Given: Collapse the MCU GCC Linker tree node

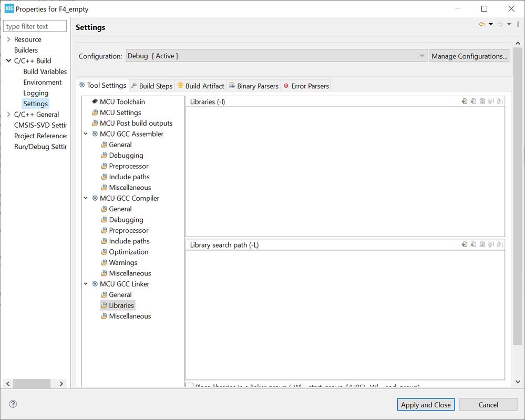Looking at the screenshot, I should point(86,284).
